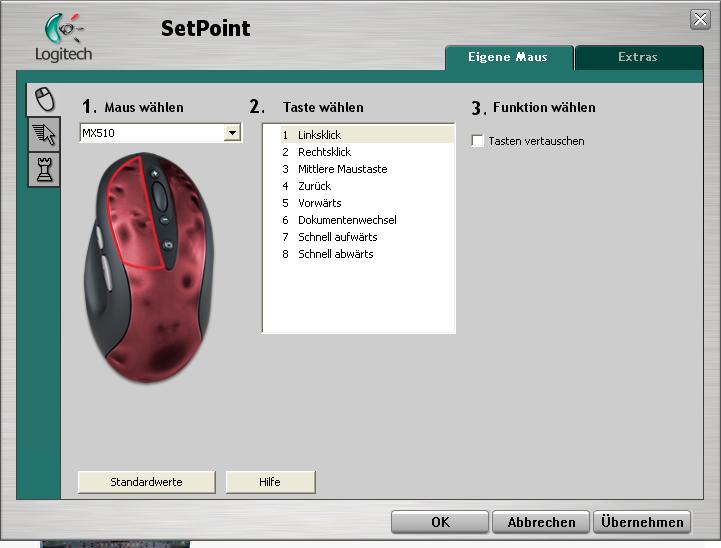The image size is (721, 548).
Task: Enable Tasten vertauschen checkbox
Action: [x=478, y=141]
